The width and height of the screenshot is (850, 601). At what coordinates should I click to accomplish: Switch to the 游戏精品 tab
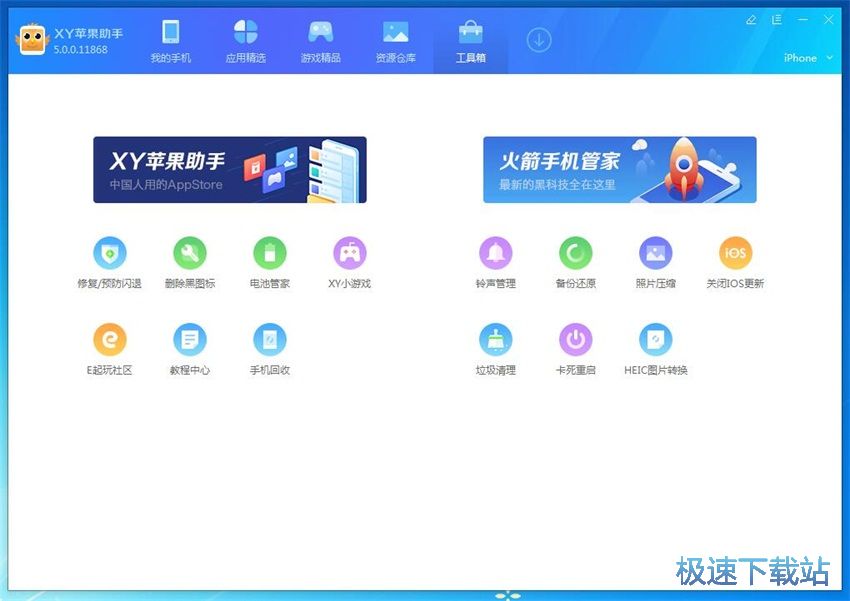pos(321,42)
